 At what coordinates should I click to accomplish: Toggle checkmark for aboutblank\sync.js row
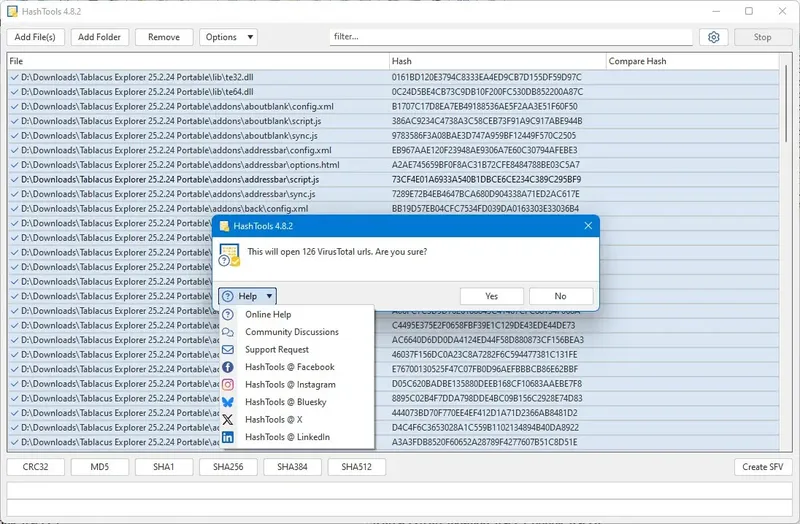coord(14,136)
